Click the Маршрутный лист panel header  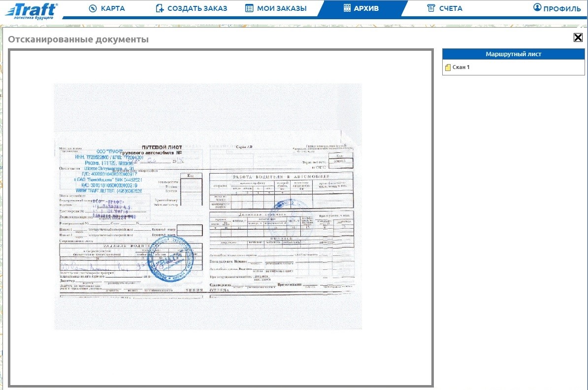513,54
